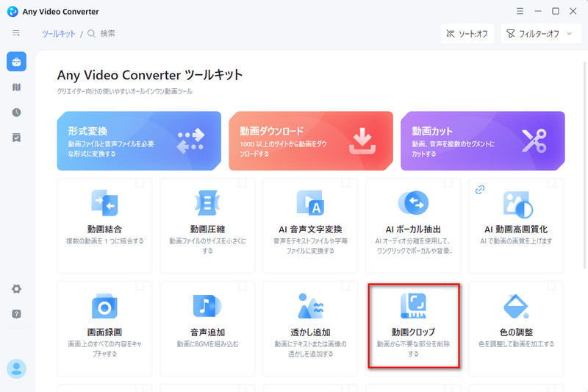
Task: Bookmark the AI 音声文字変換 card
Action: point(345,183)
